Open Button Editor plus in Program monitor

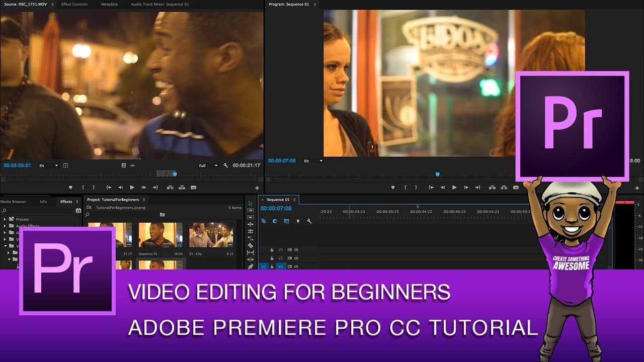point(637,188)
